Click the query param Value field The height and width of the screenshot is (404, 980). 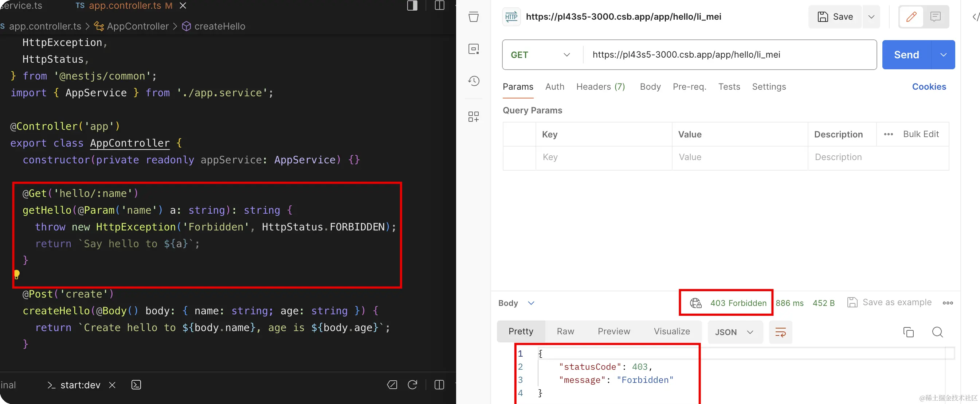(x=740, y=157)
